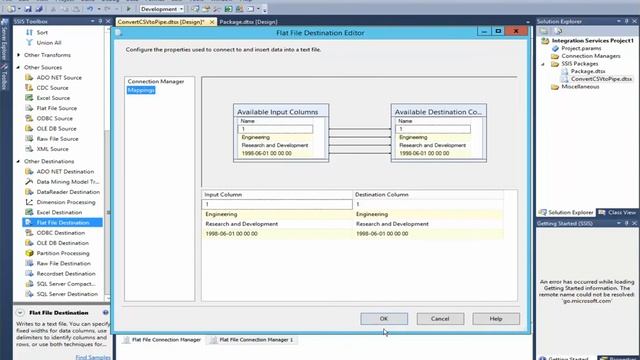Switch to the Package.dtsx [Design] tab
The image size is (640, 360).
pos(248,22)
